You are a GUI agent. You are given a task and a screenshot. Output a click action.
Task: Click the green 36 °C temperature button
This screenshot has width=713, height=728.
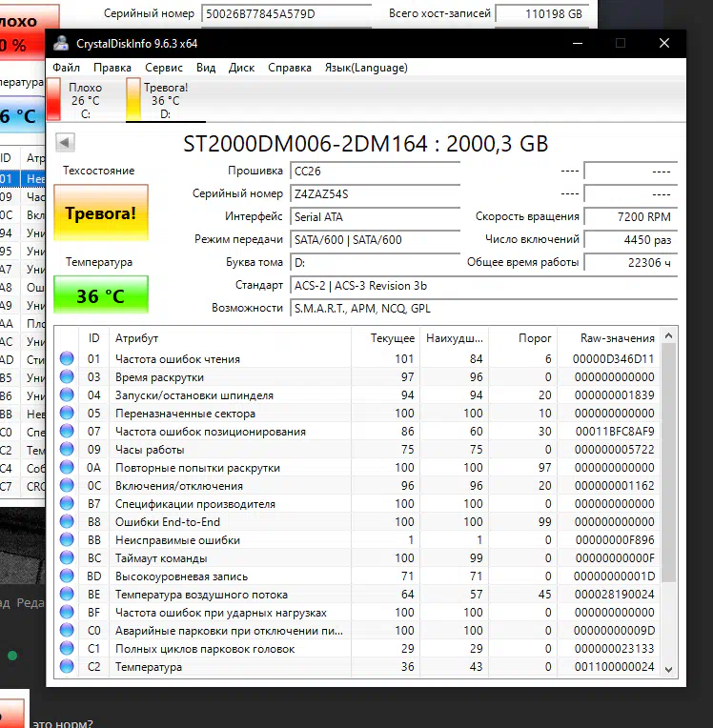101,295
